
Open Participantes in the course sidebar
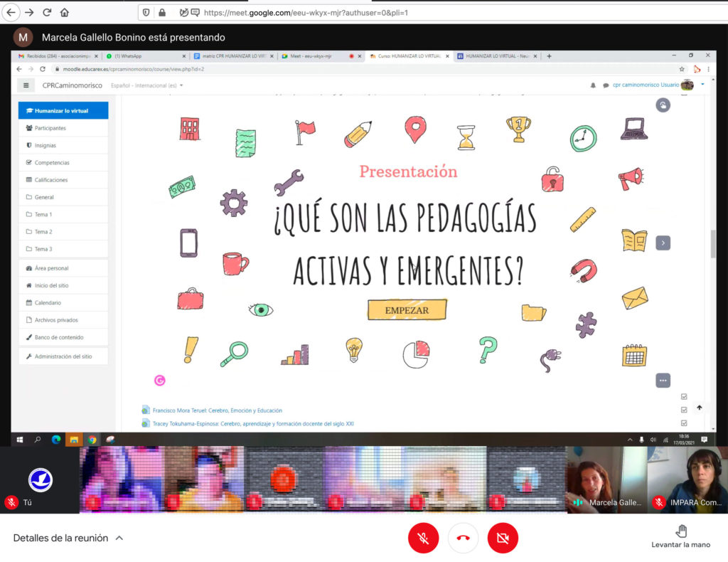(50, 128)
